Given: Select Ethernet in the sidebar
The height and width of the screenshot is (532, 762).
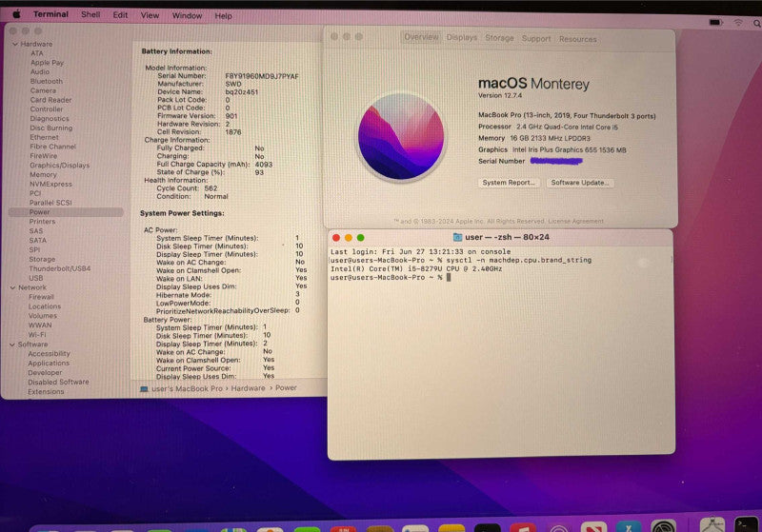Looking at the screenshot, I should tap(44, 137).
